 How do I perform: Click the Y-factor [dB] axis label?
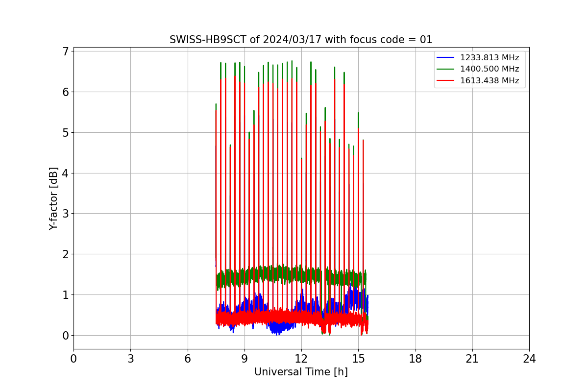[x=54, y=198]
